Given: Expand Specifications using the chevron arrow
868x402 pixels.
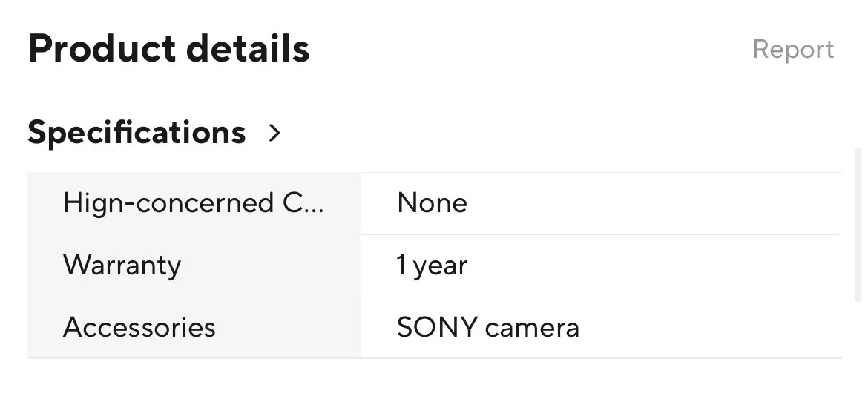Looking at the screenshot, I should click(274, 133).
